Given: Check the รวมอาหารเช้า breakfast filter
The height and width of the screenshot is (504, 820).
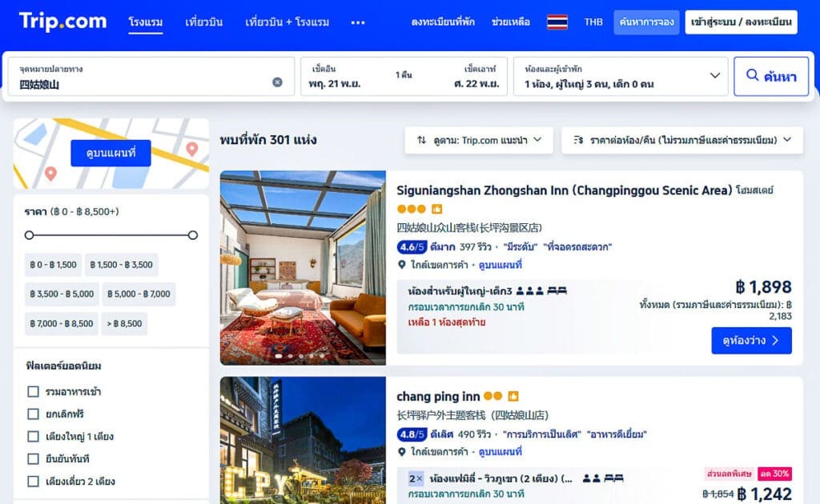Looking at the screenshot, I should pyautogui.click(x=33, y=392).
